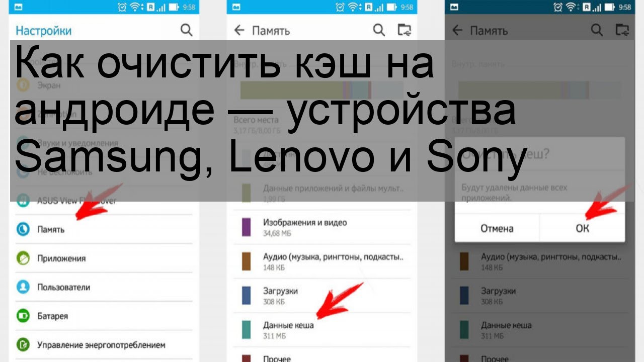Select Прочее row in middle screen
Viewport: 644px width, 362px height.
pos(321,355)
